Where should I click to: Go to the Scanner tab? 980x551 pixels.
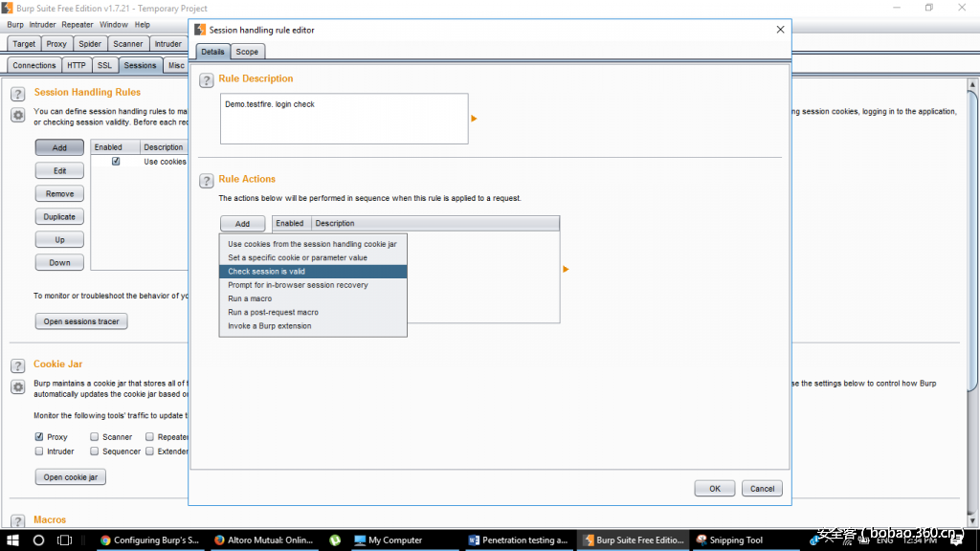(128, 44)
